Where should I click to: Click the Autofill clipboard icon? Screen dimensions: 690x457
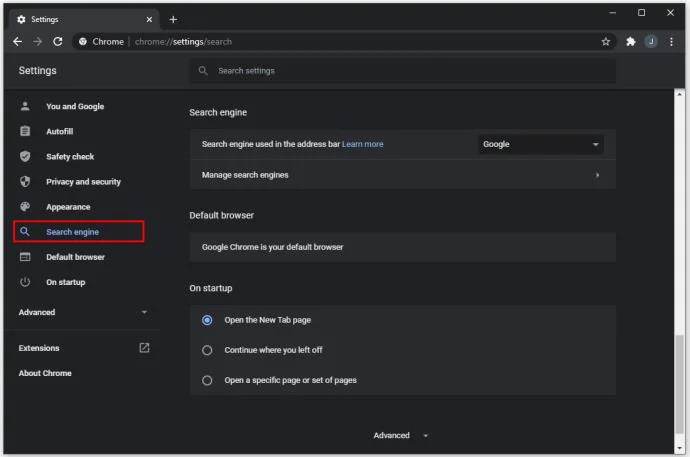click(x=25, y=131)
